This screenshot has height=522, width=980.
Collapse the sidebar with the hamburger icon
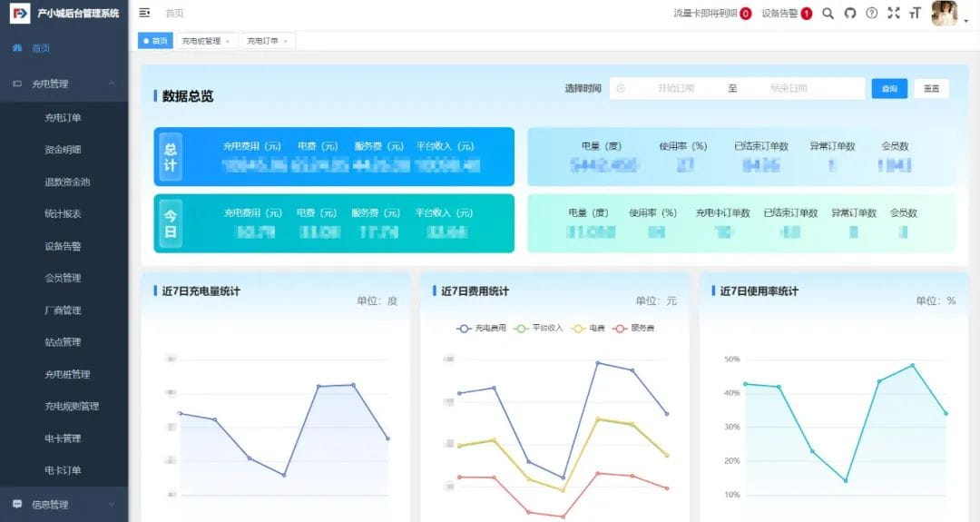(144, 13)
